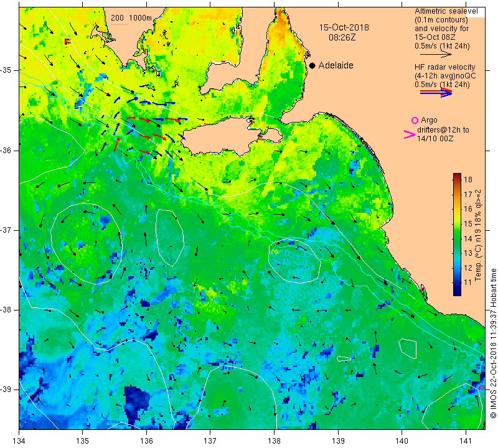Click the IMOS copyright timestamp text
The height and width of the screenshot is (448, 498).
point(493,343)
